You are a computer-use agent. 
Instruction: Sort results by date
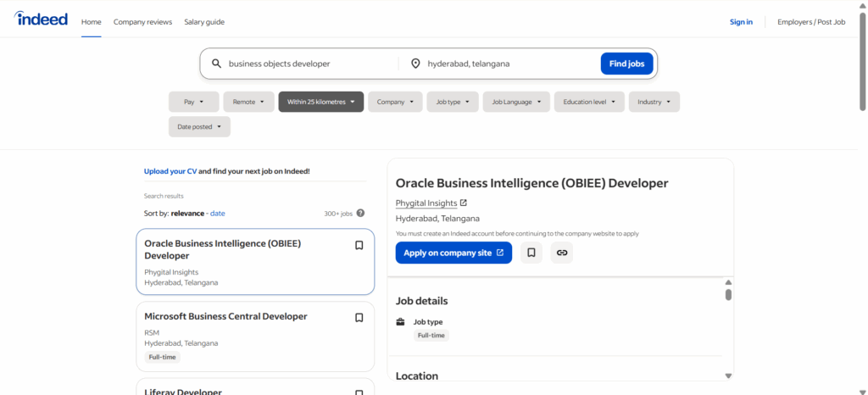[218, 213]
